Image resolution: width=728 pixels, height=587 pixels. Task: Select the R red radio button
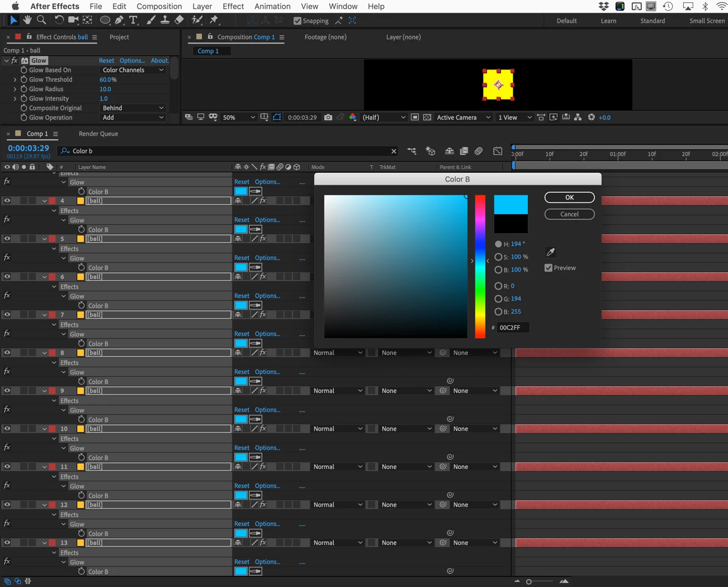click(498, 286)
